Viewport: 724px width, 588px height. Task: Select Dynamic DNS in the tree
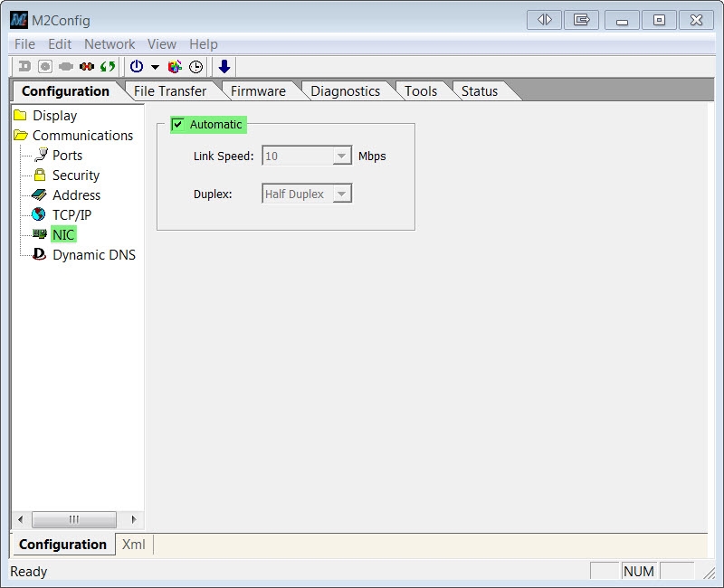[x=93, y=255]
